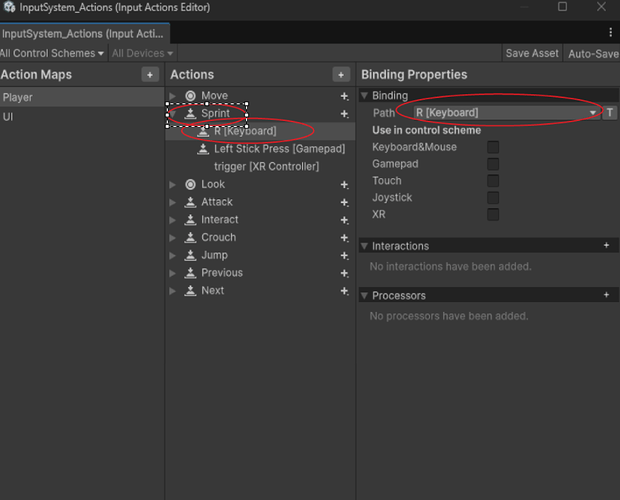This screenshot has height=500, width=620.
Task: Add a new action with plus button
Action: [341, 75]
